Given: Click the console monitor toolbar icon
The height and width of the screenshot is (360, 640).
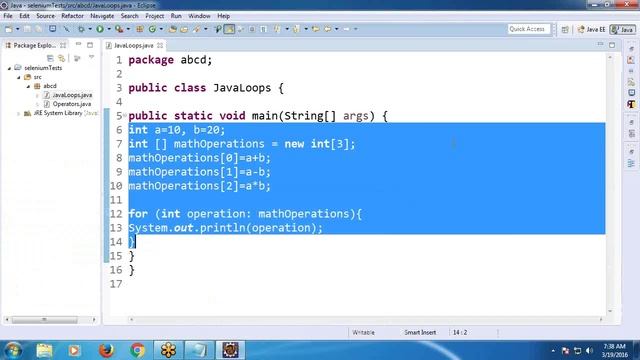Looking at the screenshot, I should (x=53, y=29).
